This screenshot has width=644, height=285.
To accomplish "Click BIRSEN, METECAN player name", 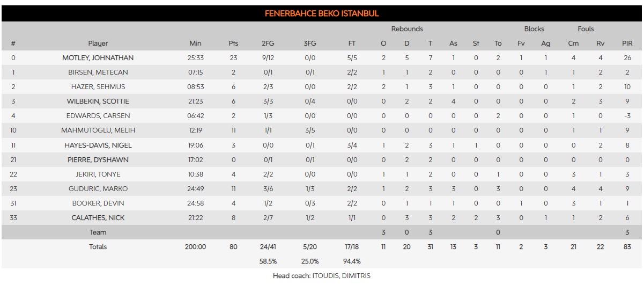I will coord(98,72).
